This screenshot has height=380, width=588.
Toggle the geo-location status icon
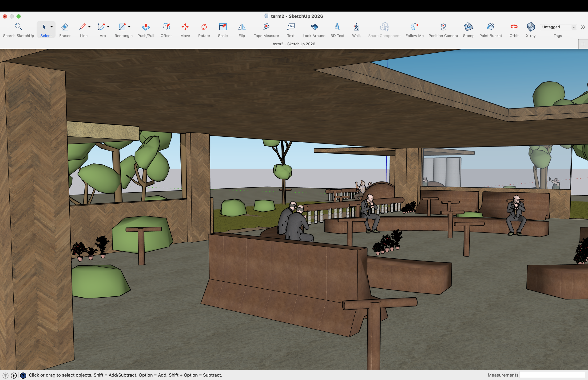coord(5,375)
